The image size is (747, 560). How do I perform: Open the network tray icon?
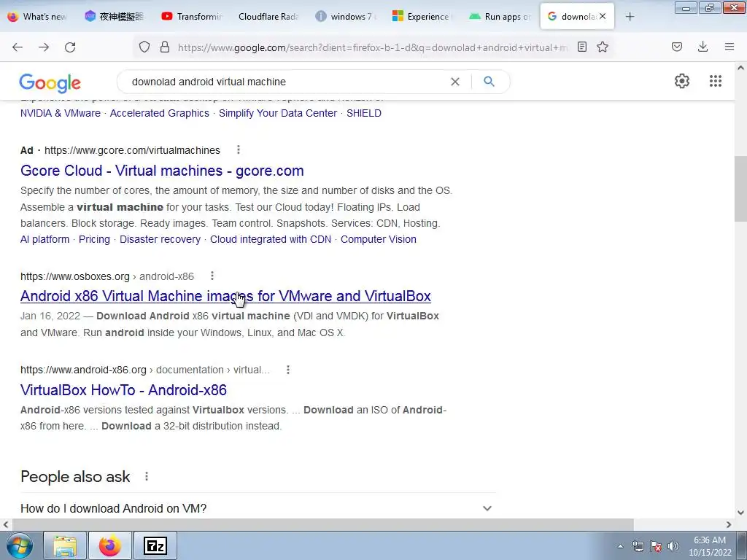point(638,546)
